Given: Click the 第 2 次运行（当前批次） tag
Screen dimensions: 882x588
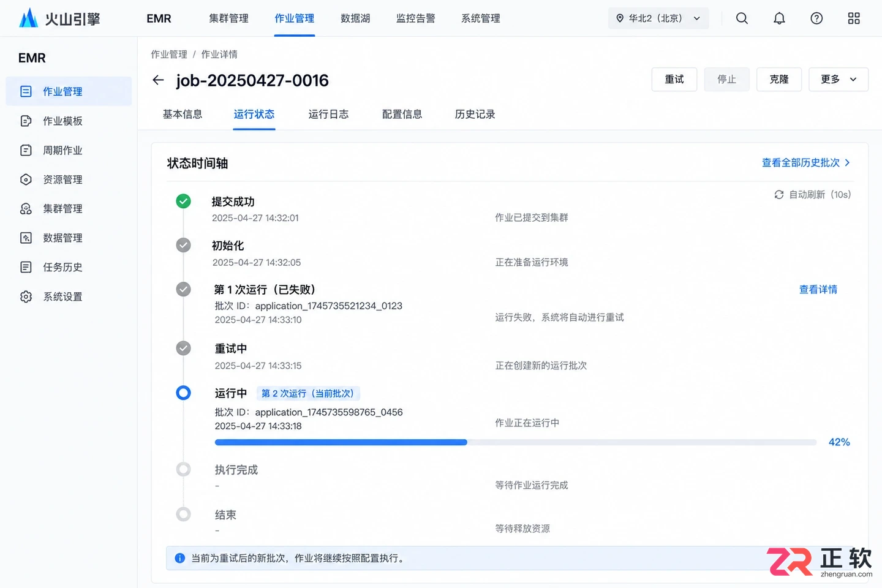Looking at the screenshot, I should coord(308,393).
